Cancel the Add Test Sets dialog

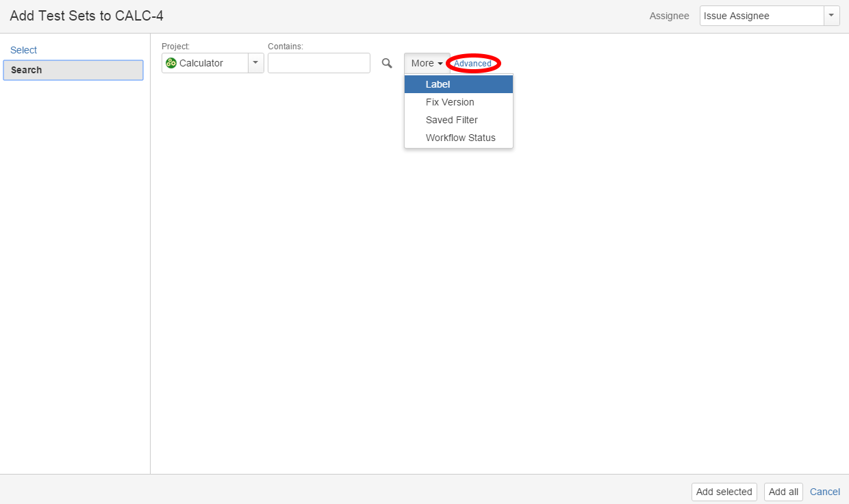coord(825,492)
